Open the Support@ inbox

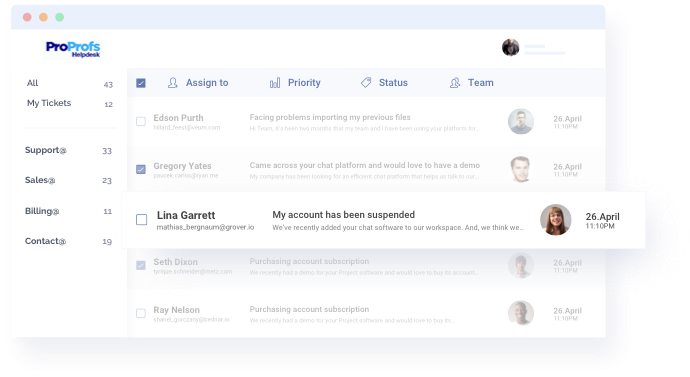[68, 150]
